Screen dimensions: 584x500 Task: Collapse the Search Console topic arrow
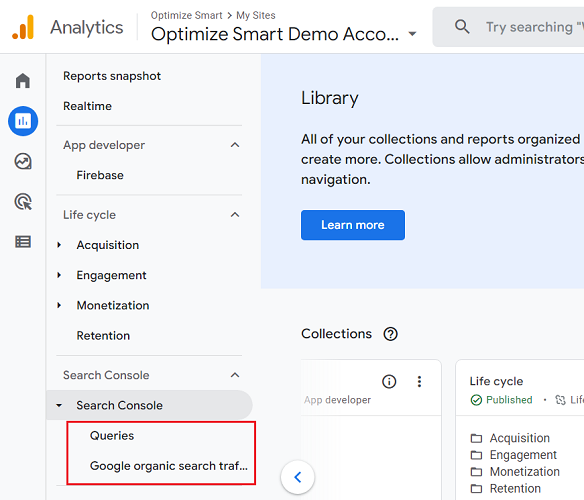coord(59,405)
